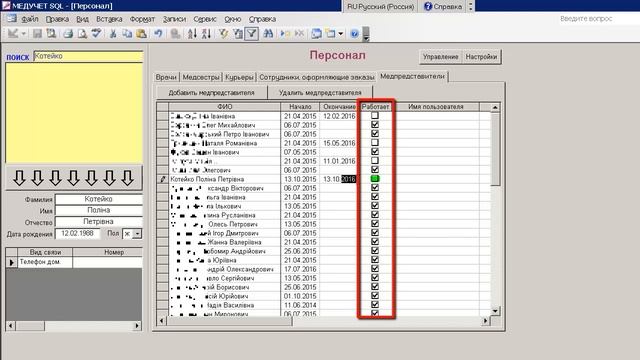This screenshot has width=640, height=360.
Task: Check Работает in the 12.02.2016 end-date row
Action: [375, 116]
